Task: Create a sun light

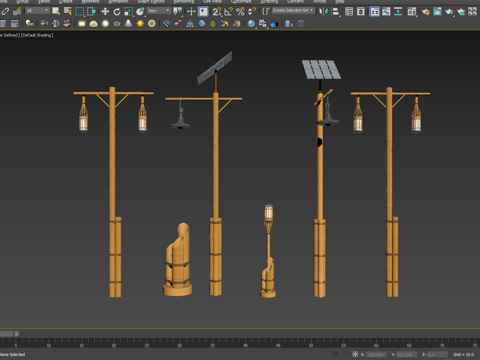Action: point(140,23)
